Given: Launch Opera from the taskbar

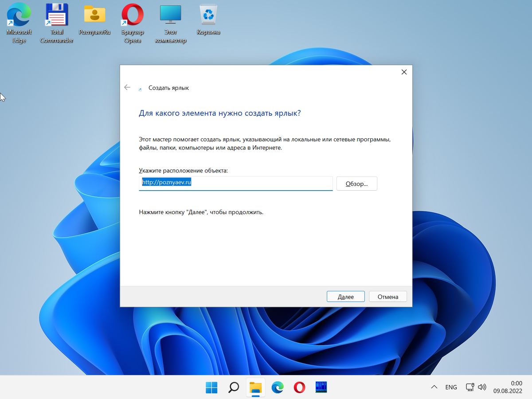Looking at the screenshot, I should pos(299,387).
